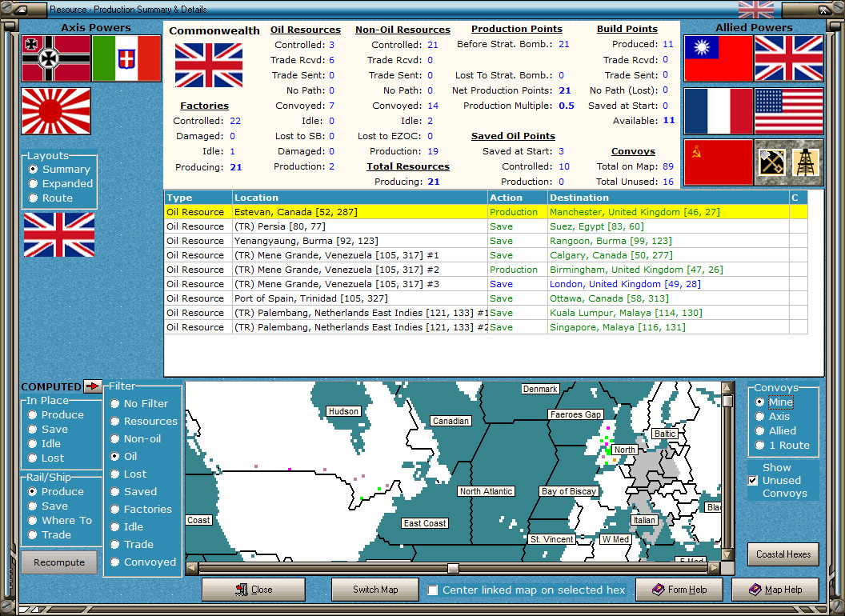The width and height of the screenshot is (845, 616).
Task: Click the Destination column header
Action: (668, 198)
